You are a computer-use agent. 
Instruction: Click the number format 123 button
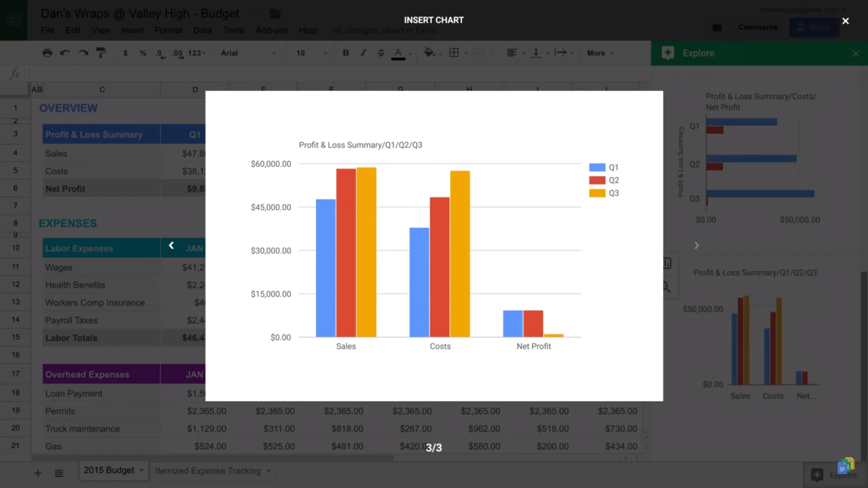[195, 53]
